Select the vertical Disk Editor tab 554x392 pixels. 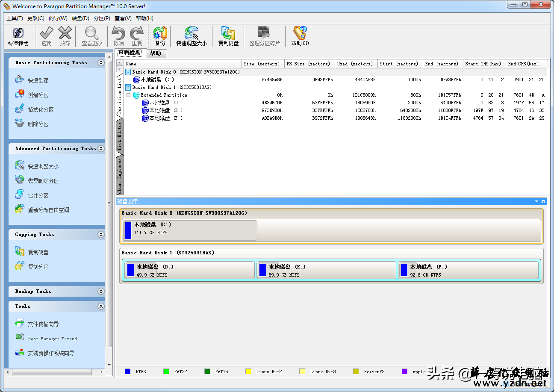point(120,136)
